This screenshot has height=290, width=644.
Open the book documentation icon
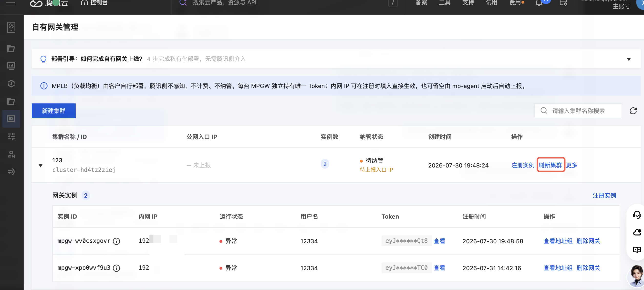(637, 250)
